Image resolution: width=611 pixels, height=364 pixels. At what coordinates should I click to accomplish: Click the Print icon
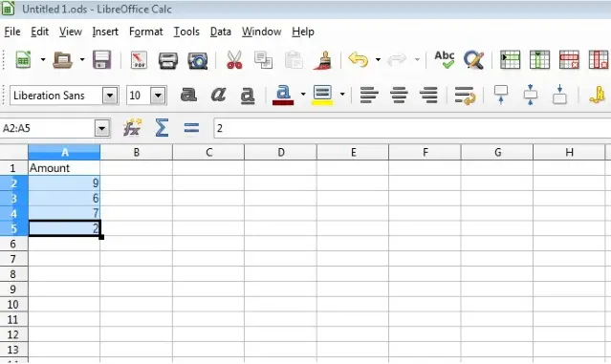168,60
